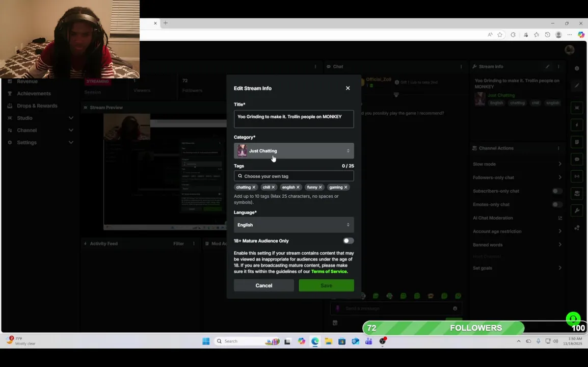Screen dimensions: 588x367
Task: Open the Channel Actions options menu
Action: [558, 148]
